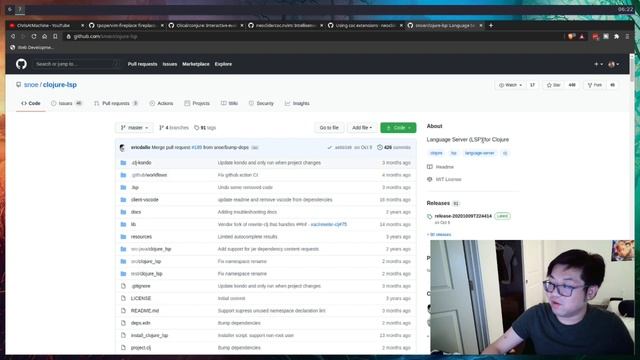Open the Watch dropdown
640x360 pixels.
(x=510, y=85)
